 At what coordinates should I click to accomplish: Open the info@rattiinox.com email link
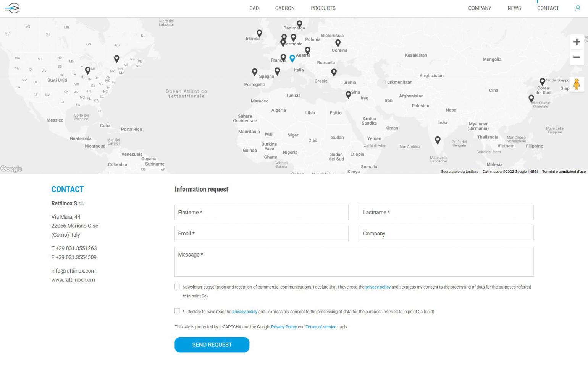pos(73,271)
